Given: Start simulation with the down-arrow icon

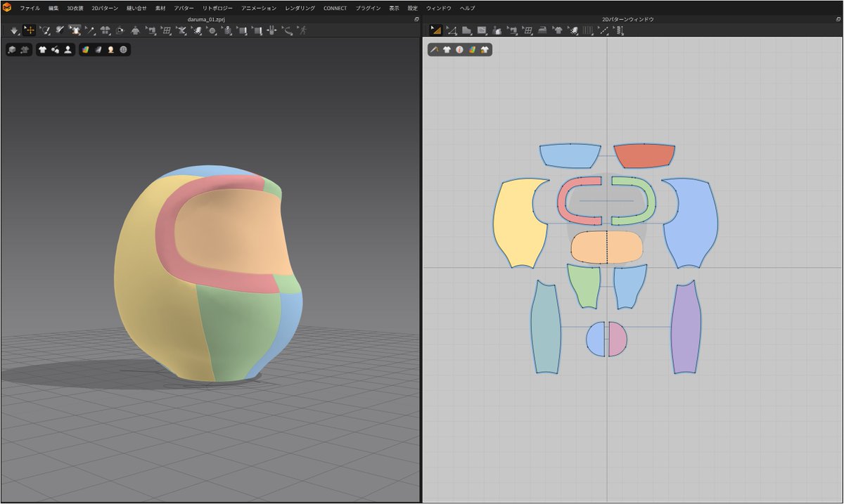Looking at the screenshot, I should click(13, 30).
